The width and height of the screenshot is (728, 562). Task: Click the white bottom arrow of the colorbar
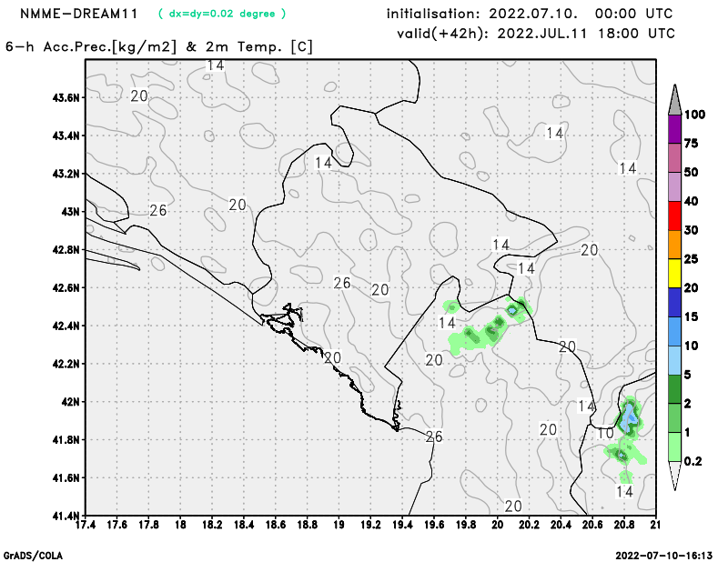click(674, 475)
